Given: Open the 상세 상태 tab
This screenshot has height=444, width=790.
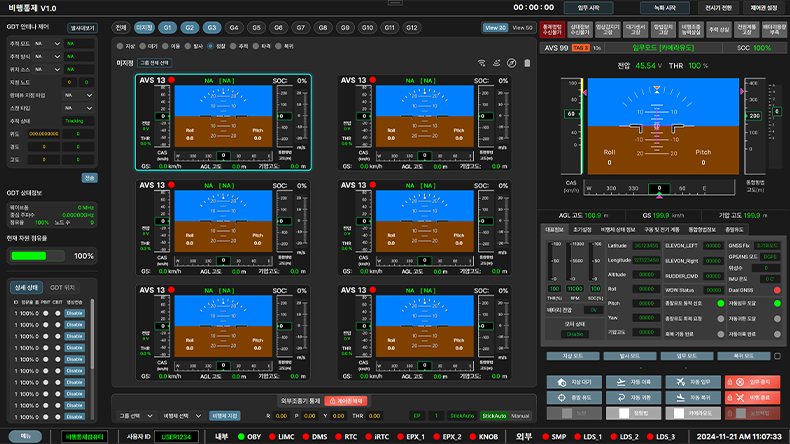Looking at the screenshot, I should [x=26, y=287].
